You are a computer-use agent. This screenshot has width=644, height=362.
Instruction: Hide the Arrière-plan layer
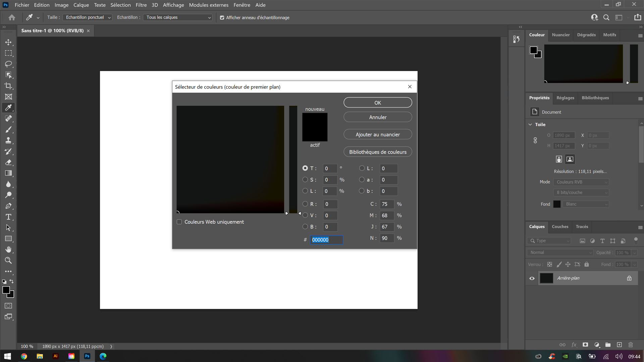[x=532, y=278]
